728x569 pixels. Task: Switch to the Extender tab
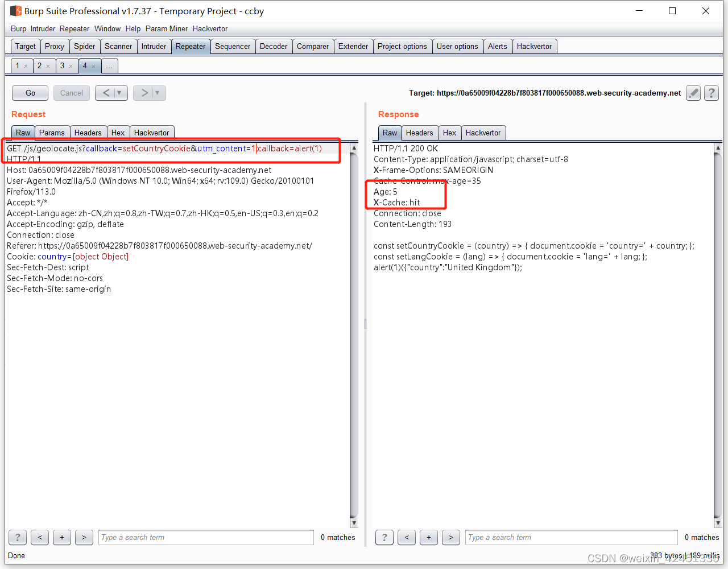pos(353,46)
